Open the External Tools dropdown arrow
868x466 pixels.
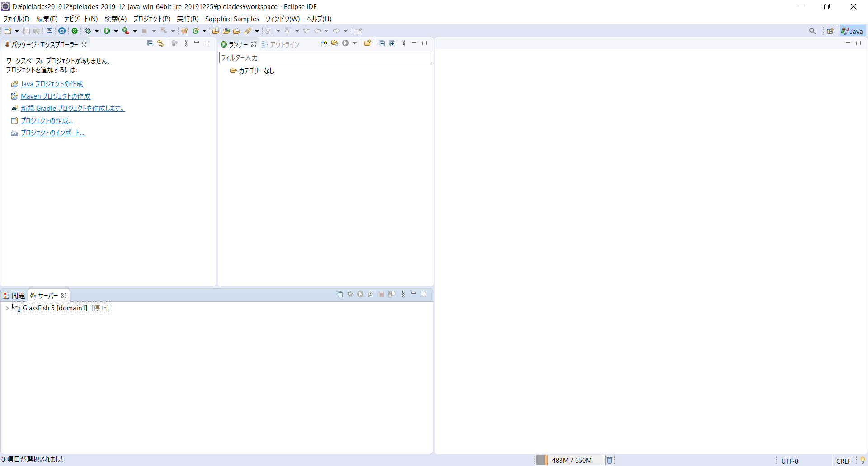[x=135, y=31]
